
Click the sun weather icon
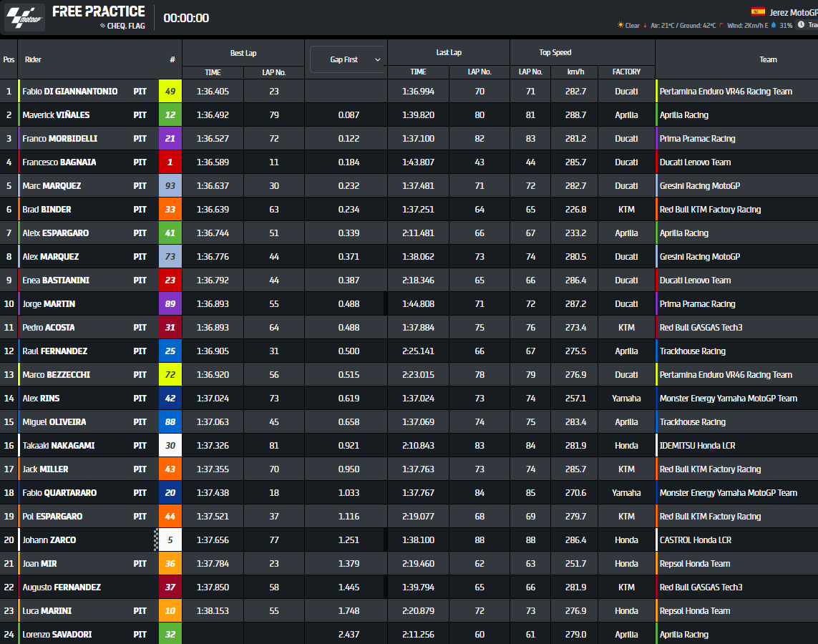(x=620, y=25)
